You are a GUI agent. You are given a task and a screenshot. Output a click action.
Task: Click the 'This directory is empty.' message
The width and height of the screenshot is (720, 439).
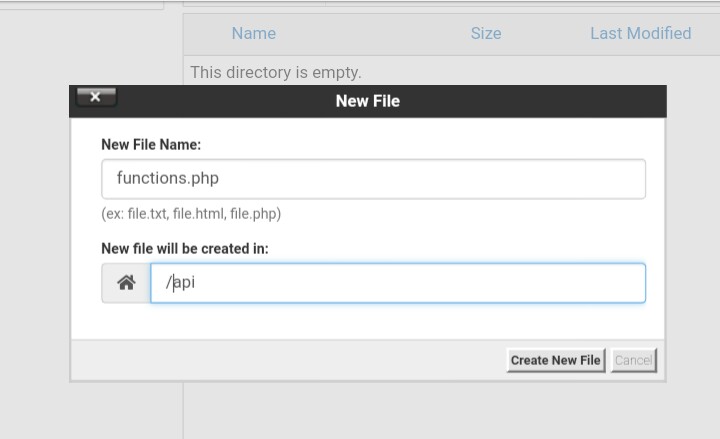[x=276, y=72]
